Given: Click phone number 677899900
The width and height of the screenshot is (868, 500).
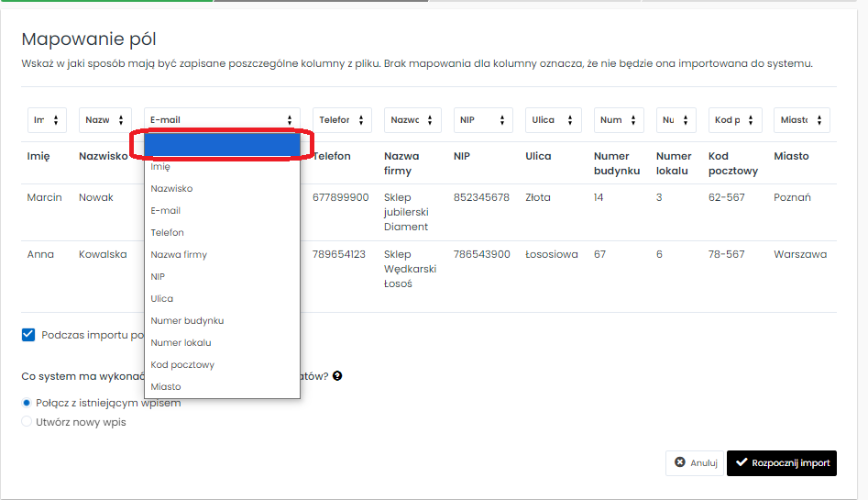Looking at the screenshot, I should pyautogui.click(x=340, y=197).
